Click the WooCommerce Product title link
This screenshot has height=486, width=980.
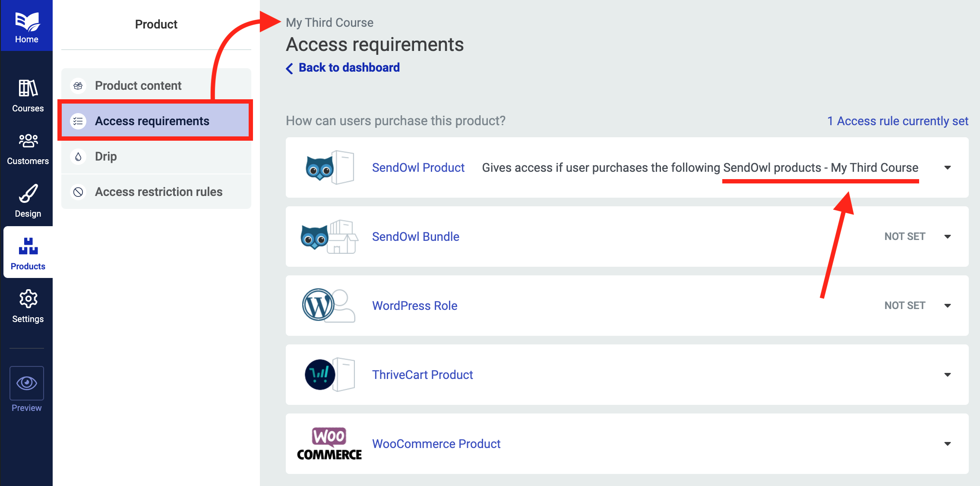[436, 444]
